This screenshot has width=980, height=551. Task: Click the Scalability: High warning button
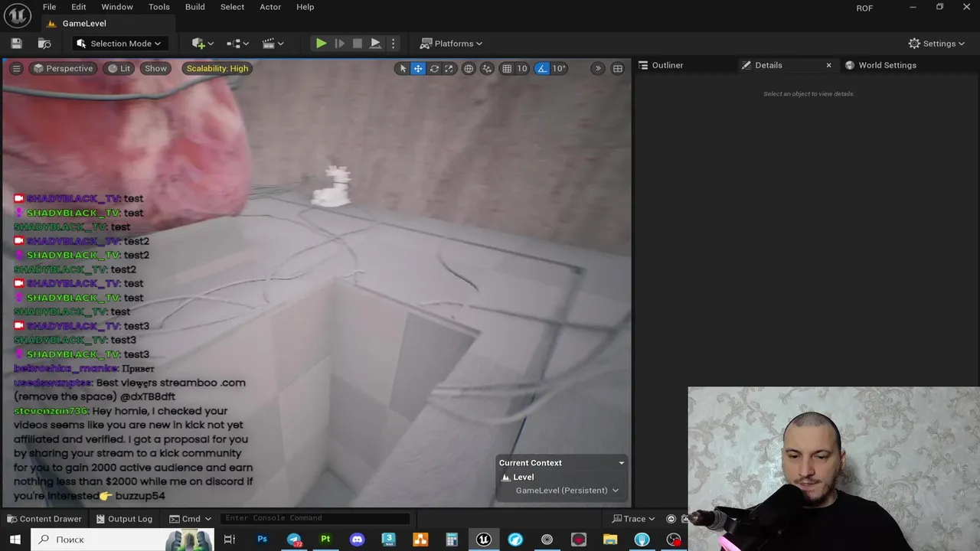pyautogui.click(x=217, y=68)
